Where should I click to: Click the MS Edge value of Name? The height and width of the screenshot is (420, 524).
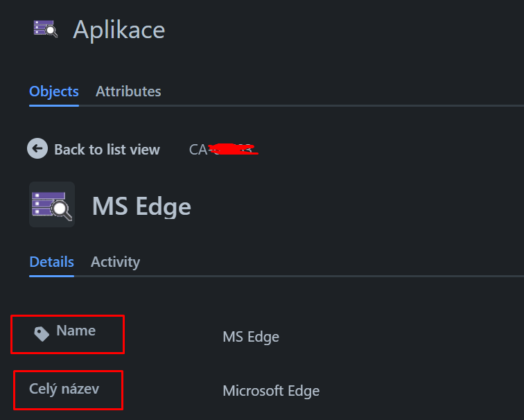[x=251, y=337]
